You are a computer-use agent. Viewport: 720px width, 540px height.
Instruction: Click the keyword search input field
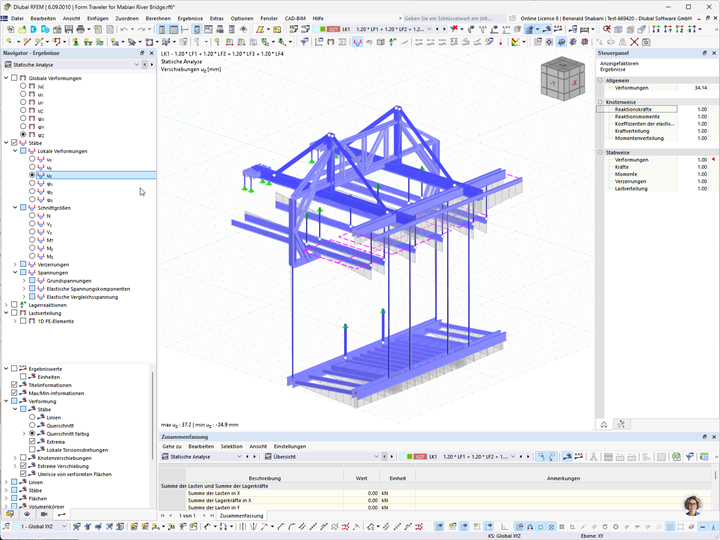[x=454, y=18]
